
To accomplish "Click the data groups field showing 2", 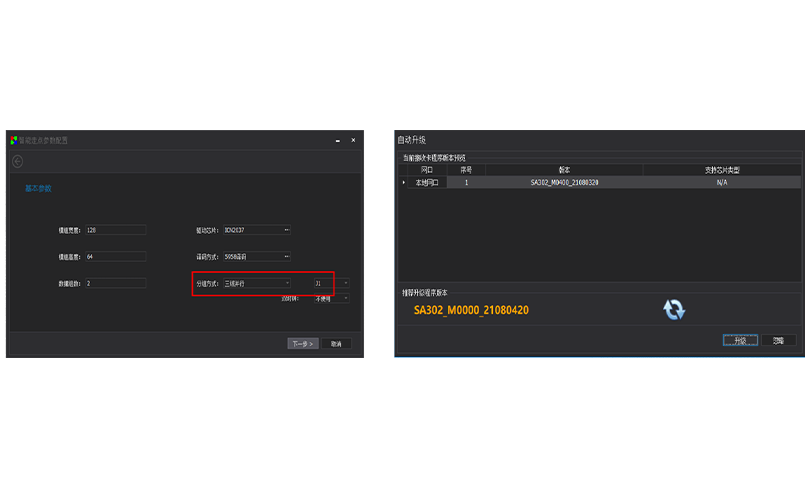I will click(x=116, y=283).
